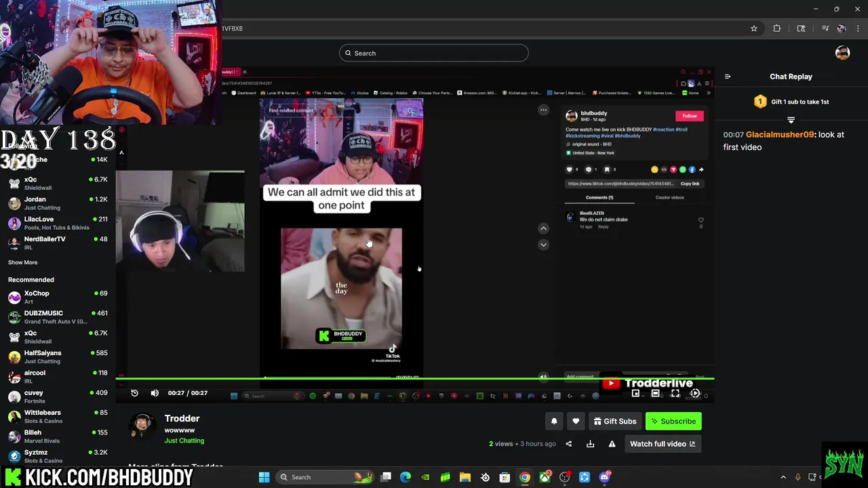
Task: Go to next TikTok video arrow
Action: pos(543,245)
